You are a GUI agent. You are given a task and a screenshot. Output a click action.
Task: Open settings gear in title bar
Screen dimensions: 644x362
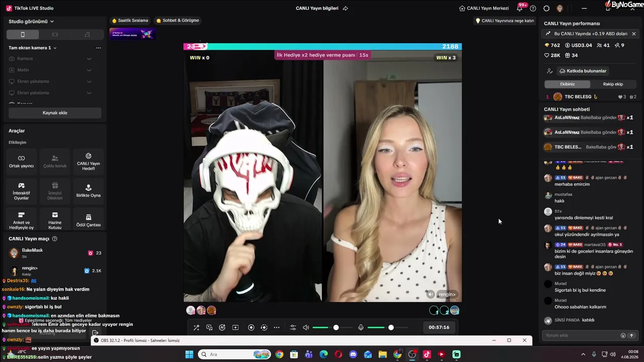[x=546, y=8]
